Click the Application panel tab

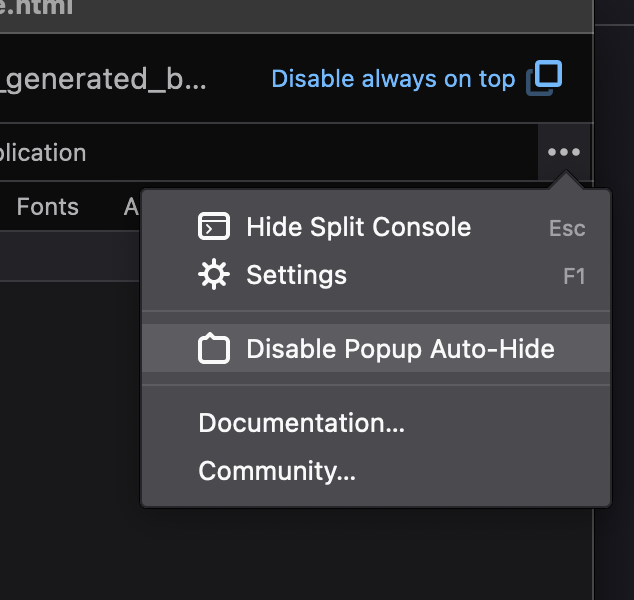coord(42,153)
